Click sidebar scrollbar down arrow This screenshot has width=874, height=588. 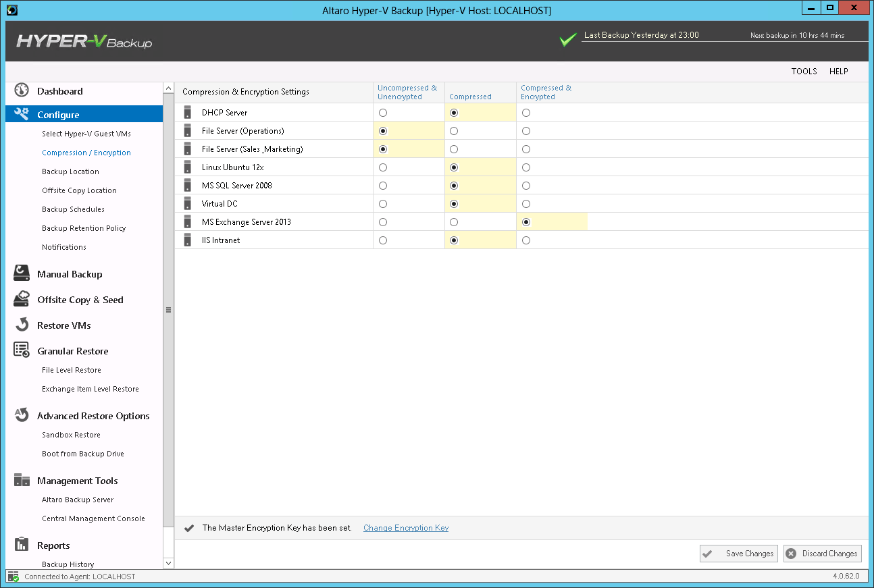coord(168,563)
